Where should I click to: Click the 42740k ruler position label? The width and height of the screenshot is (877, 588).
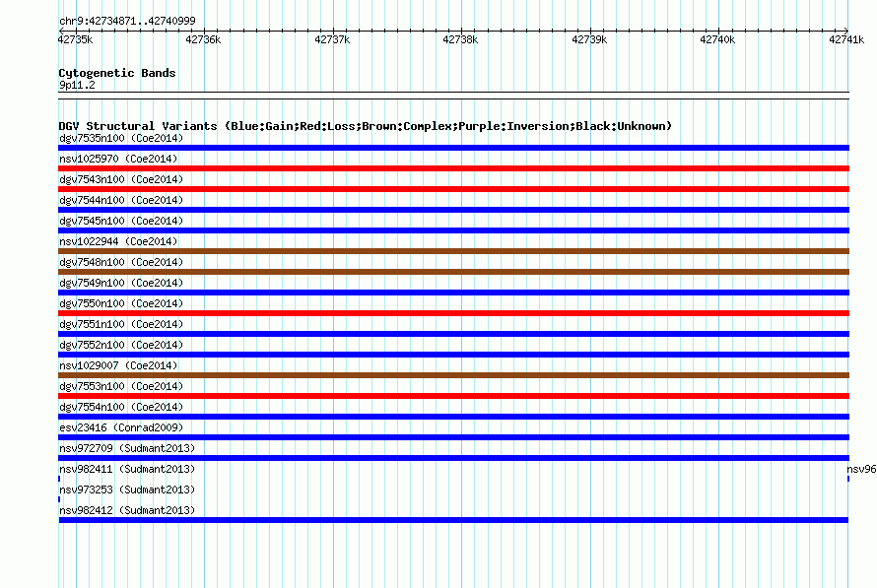[717, 39]
